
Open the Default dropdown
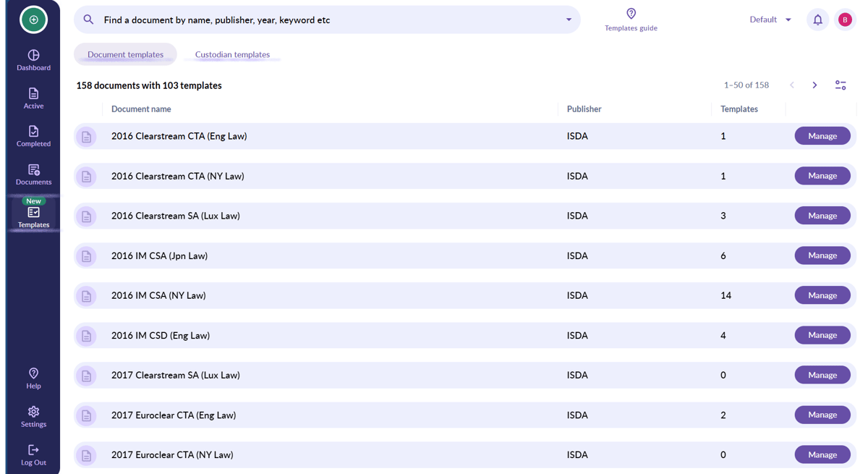770,20
